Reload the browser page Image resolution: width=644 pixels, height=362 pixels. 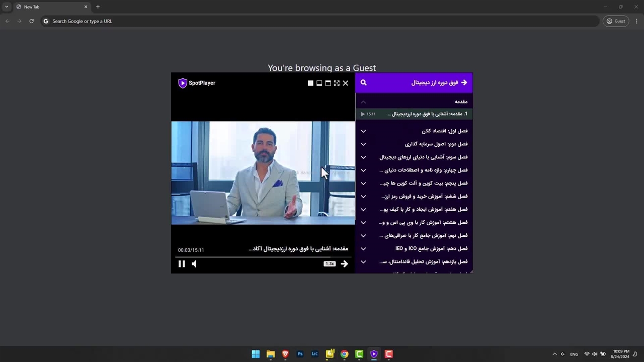point(31,21)
